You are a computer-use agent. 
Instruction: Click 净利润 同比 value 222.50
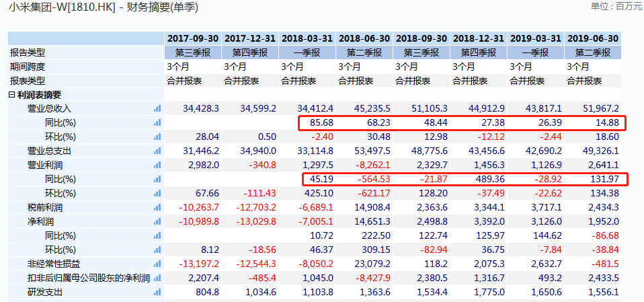[x=377, y=235]
